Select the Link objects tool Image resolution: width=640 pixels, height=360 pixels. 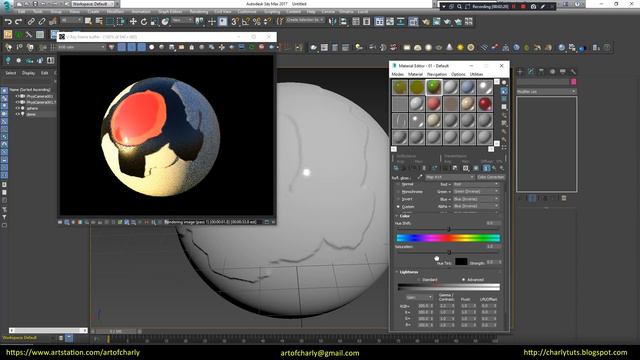(31, 21)
